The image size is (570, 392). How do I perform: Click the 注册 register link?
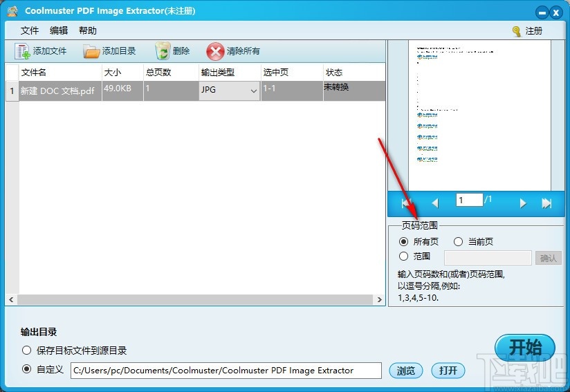(x=533, y=31)
